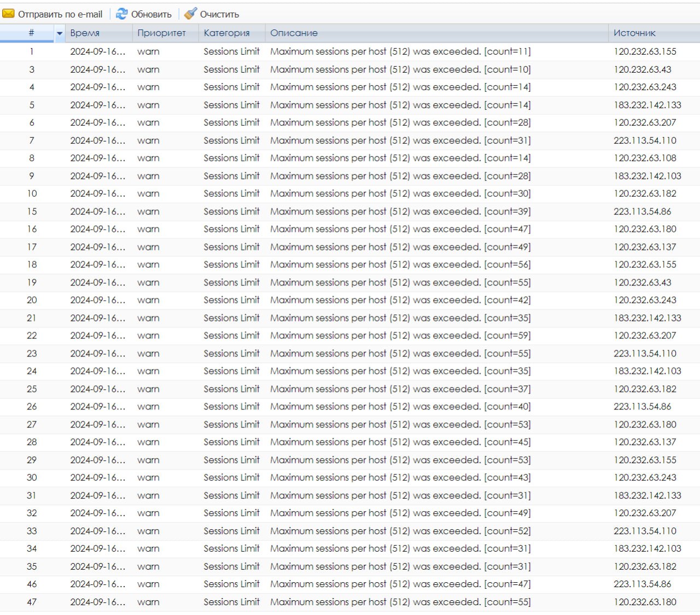Click the time cell in row 33
The image size is (700, 615).
(97, 531)
